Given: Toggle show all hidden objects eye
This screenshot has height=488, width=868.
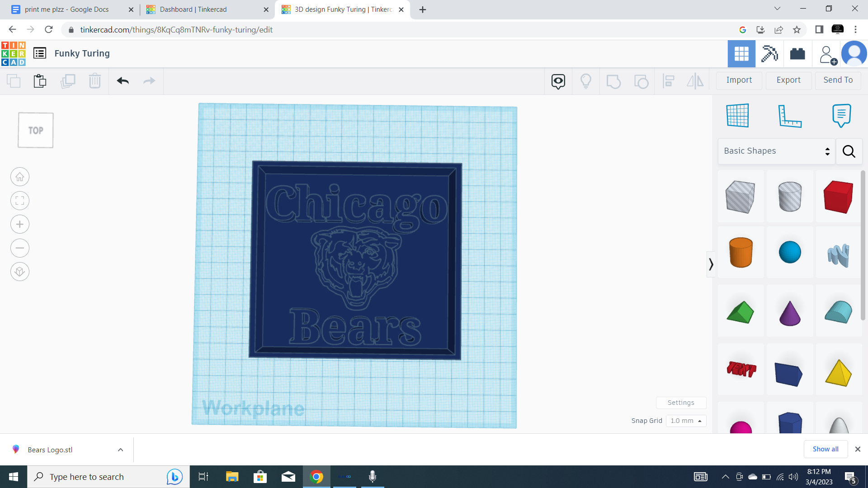Looking at the screenshot, I should (558, 81).
